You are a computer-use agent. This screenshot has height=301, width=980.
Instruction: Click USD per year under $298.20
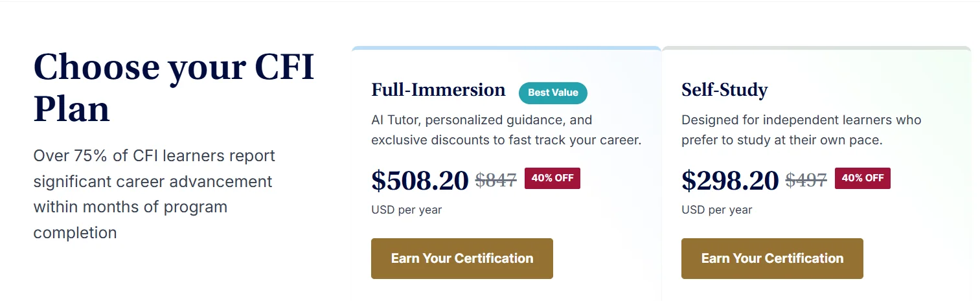coord(717,210)
